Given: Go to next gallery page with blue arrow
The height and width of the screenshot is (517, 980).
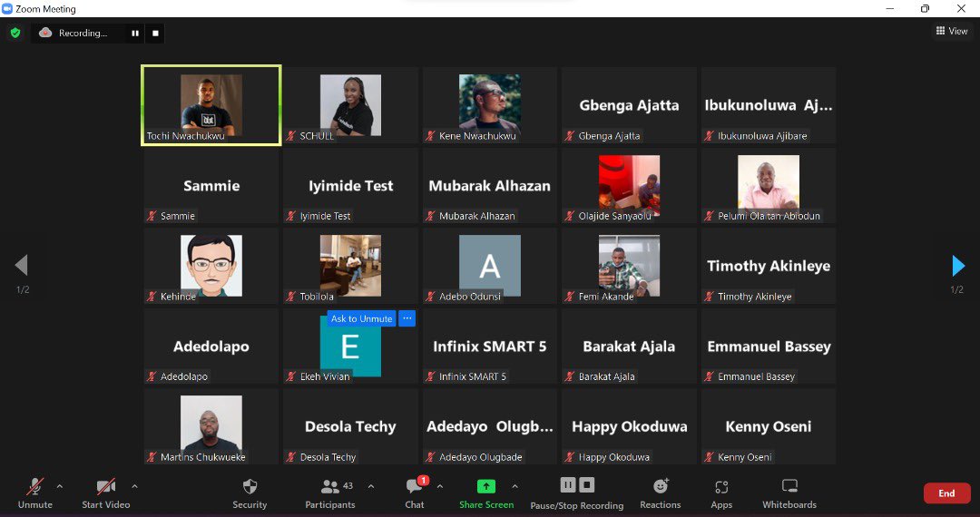Looking at the screenshot, I should (x=958, y=266).
